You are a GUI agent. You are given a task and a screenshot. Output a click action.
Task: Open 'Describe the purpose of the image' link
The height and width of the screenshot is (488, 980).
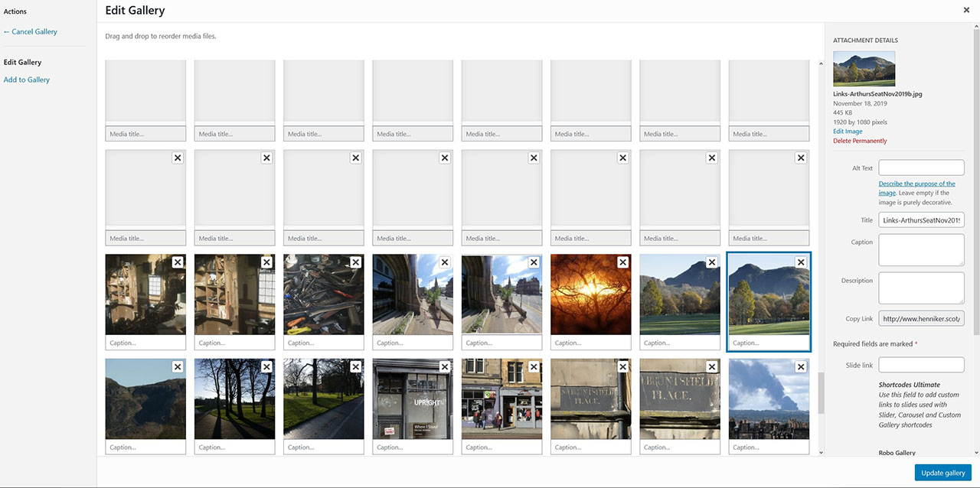[x=917, y=188]
